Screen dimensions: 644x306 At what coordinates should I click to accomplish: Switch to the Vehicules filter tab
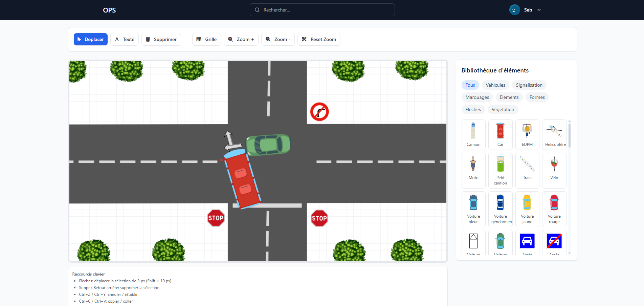click(x=495, y=85)
